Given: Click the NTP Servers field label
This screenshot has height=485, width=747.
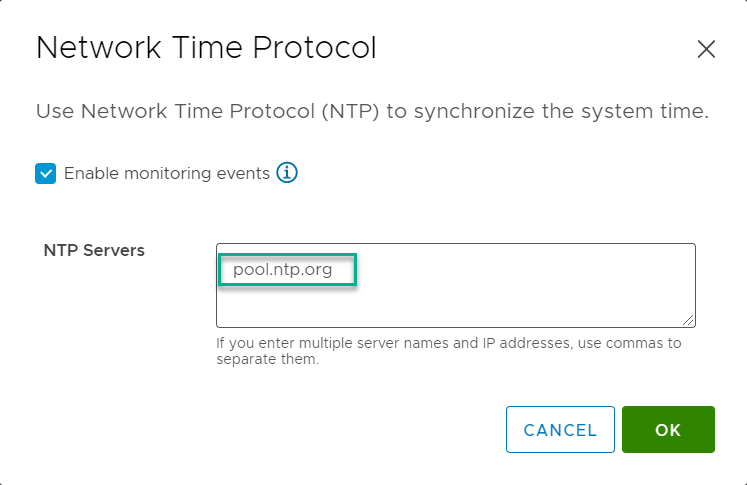Looking at the screenshot, I should (x=94, y=250).
